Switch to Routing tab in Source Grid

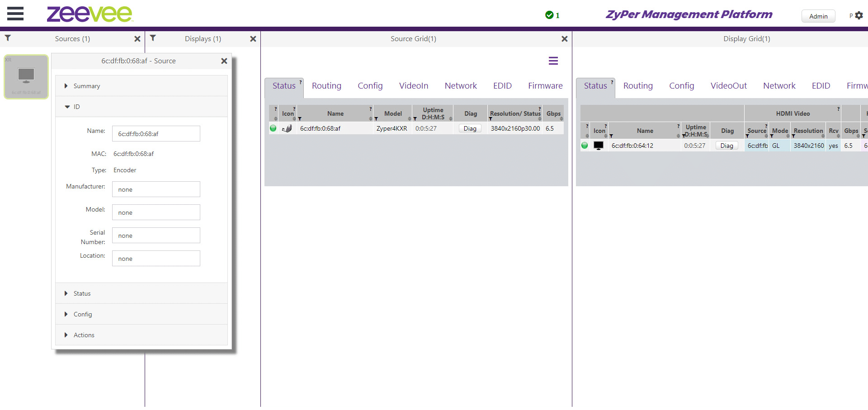coord(326,86)
